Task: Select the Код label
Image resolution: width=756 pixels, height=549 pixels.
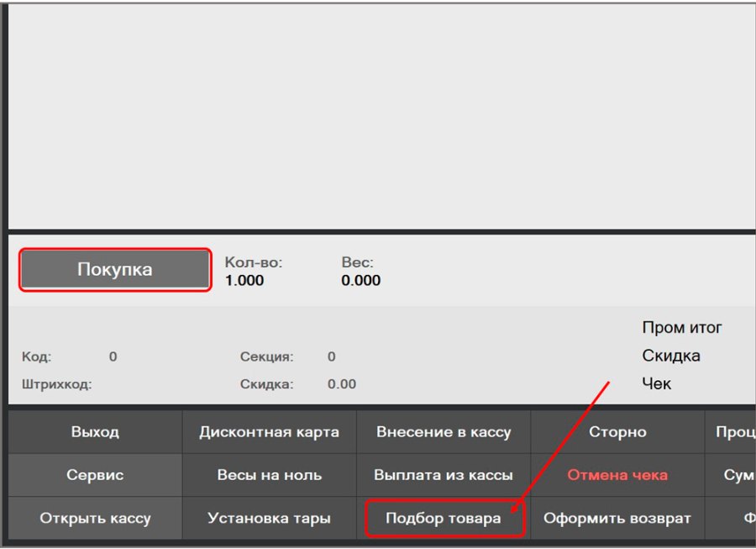Action: pyautogui.click(x=37, y=356)
